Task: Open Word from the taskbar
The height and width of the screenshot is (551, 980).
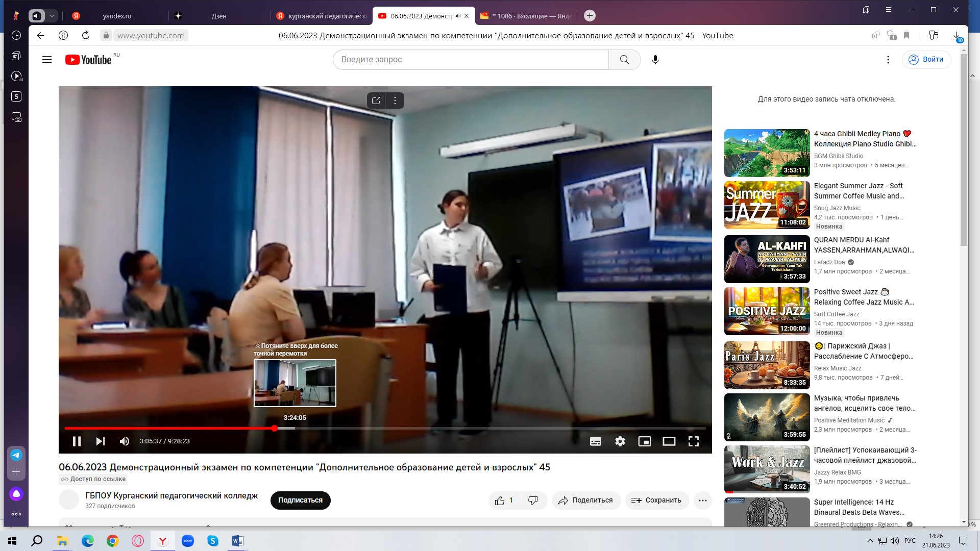Action: click(237, 541)
